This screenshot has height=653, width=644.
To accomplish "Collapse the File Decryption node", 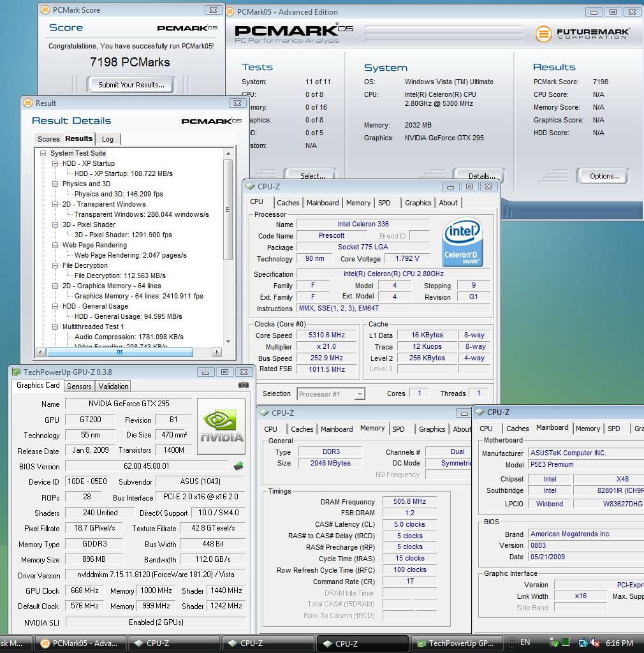I will tap(55, 266).
